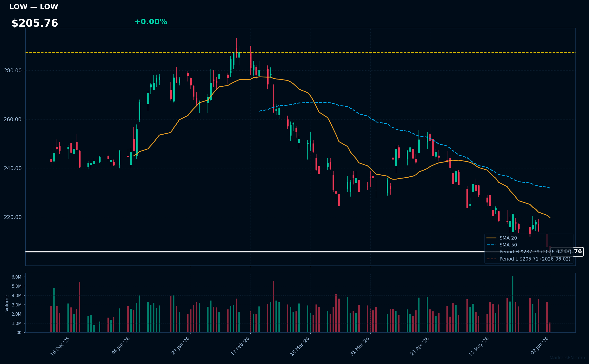Click the 06 Jan '26 date label

click(x=121, y=346)
